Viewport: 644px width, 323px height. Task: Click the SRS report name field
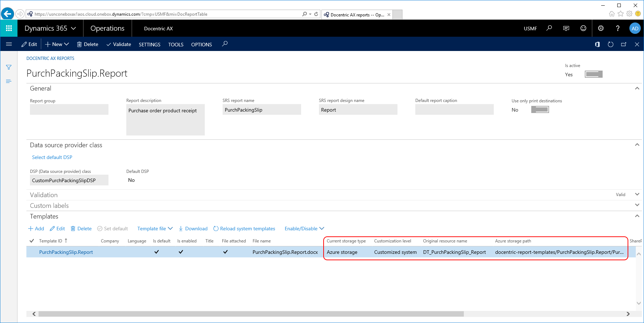pos(262,109)
